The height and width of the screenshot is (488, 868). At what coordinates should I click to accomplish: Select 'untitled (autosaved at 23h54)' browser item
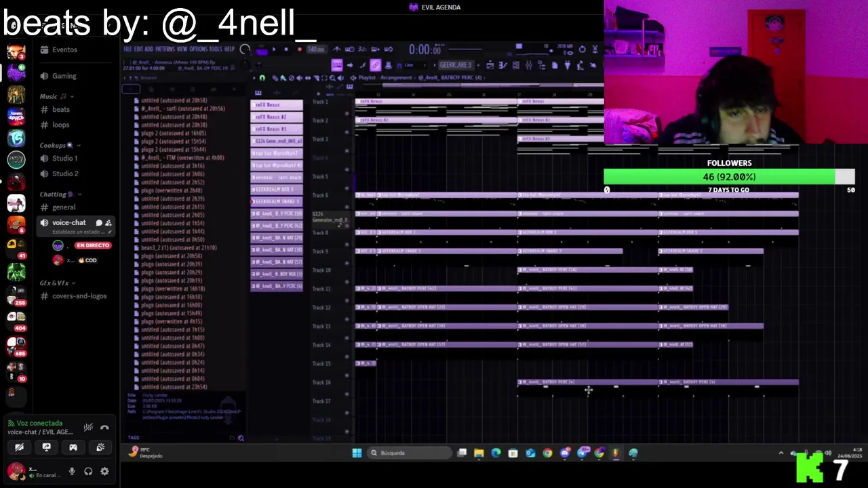174,387
